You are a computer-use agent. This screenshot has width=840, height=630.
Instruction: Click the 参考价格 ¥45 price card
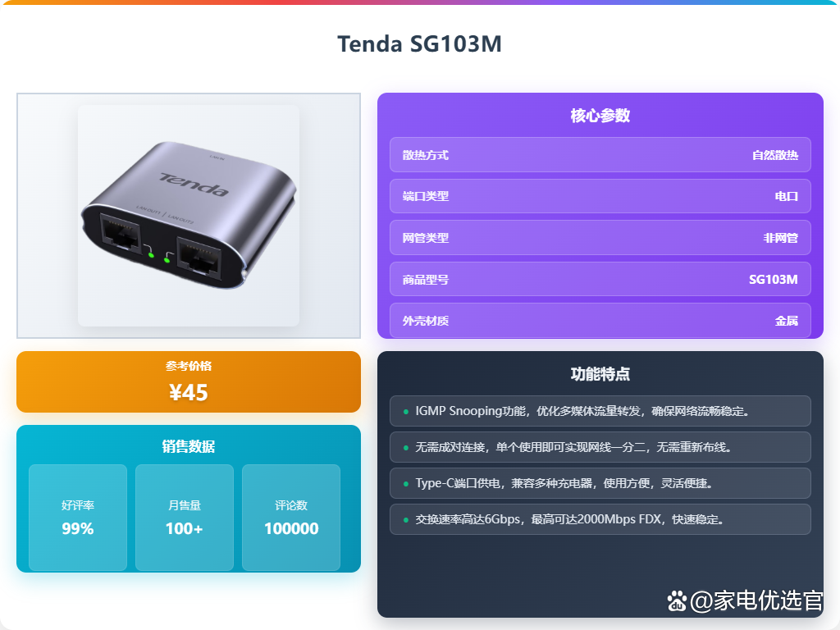click(x=189, y=382)
